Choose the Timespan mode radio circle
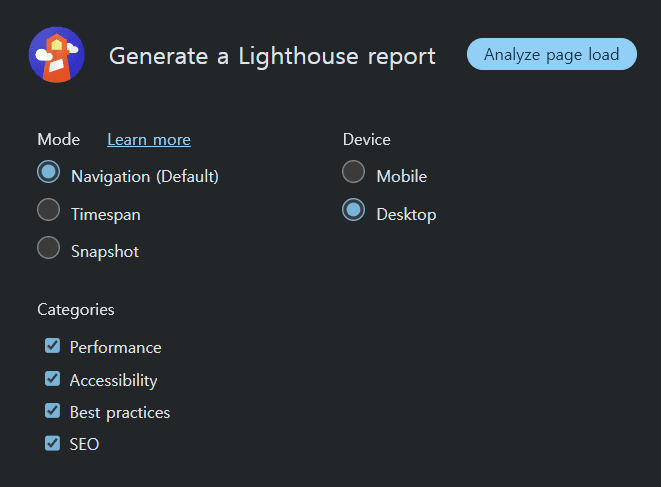The image size is (661, 487). click(49, 210)
